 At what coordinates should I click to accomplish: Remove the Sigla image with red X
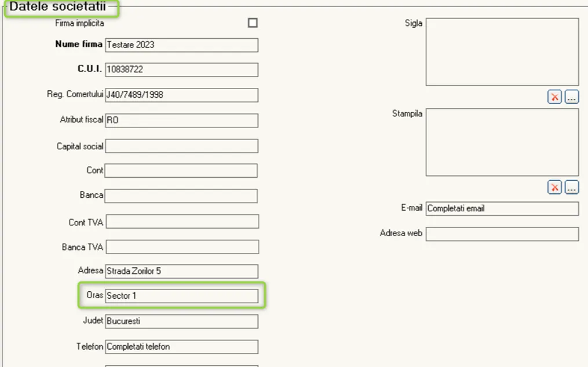click(554, 97)
